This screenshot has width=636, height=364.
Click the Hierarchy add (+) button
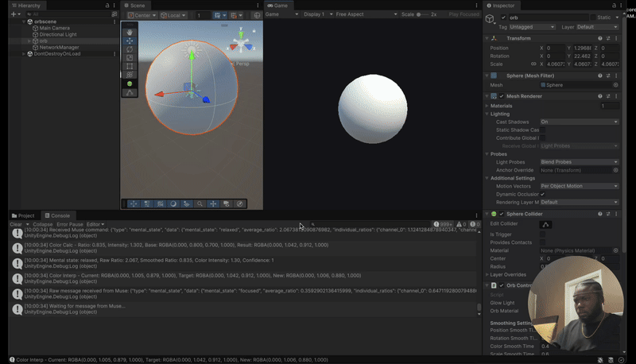[x=12, y=14]
